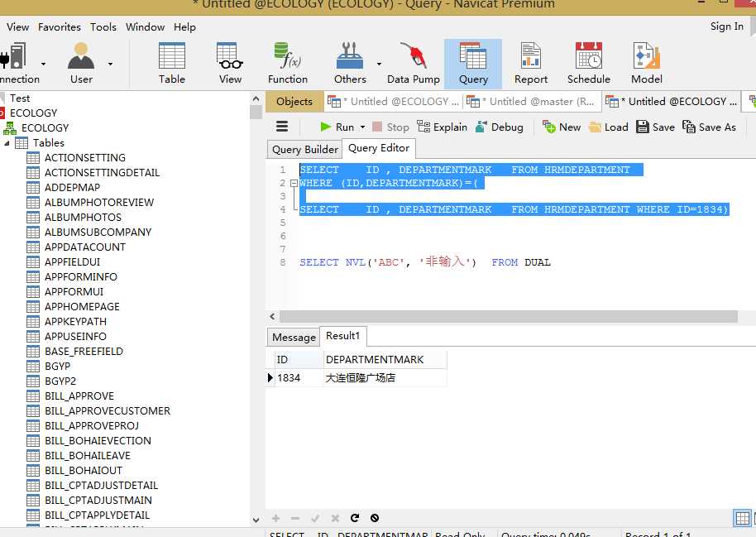The image size is (756, 537).
Task: Run the selected query
Action: pyautogui.click(x=337, y=127)
